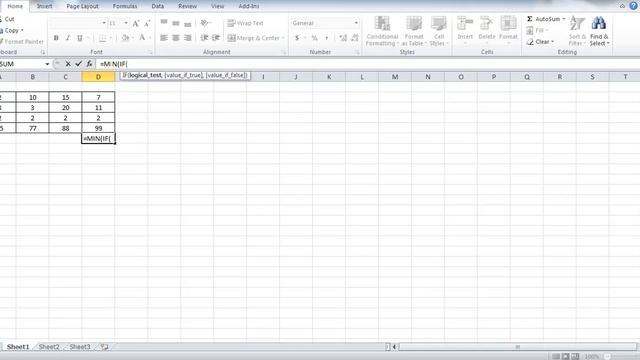The width and height of the screenshot is (640, 360).
Task: Switch to Sheet3
Action: 80,347
